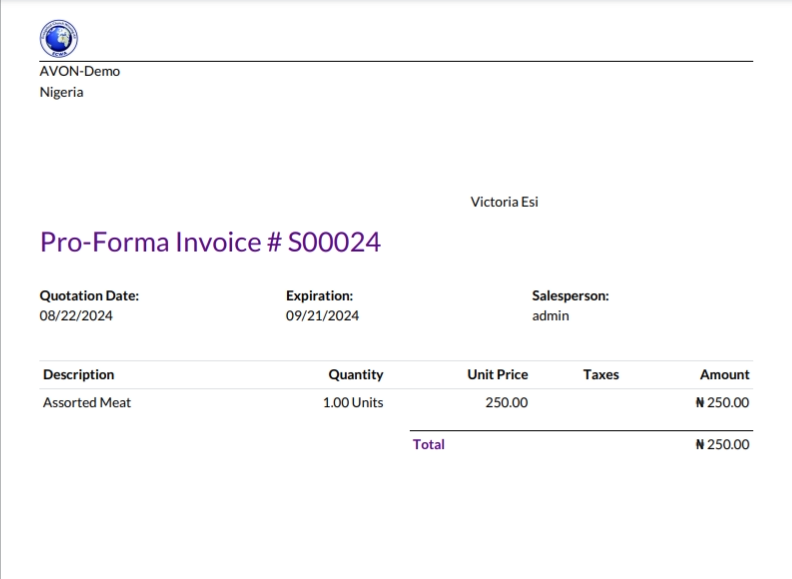Click the Pro-Forma Invoice # S00024 heading
Viewport: 792px width, 579px height.
click(210, 242)
